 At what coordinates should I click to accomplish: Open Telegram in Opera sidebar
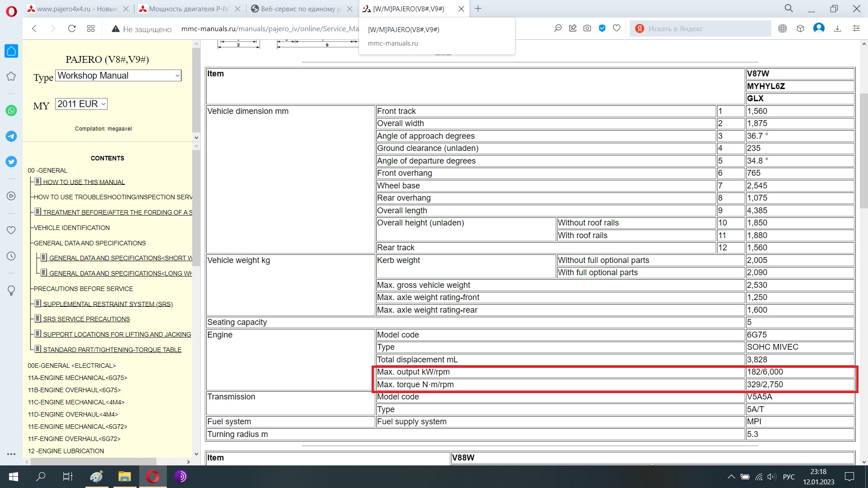pos(11,136)
